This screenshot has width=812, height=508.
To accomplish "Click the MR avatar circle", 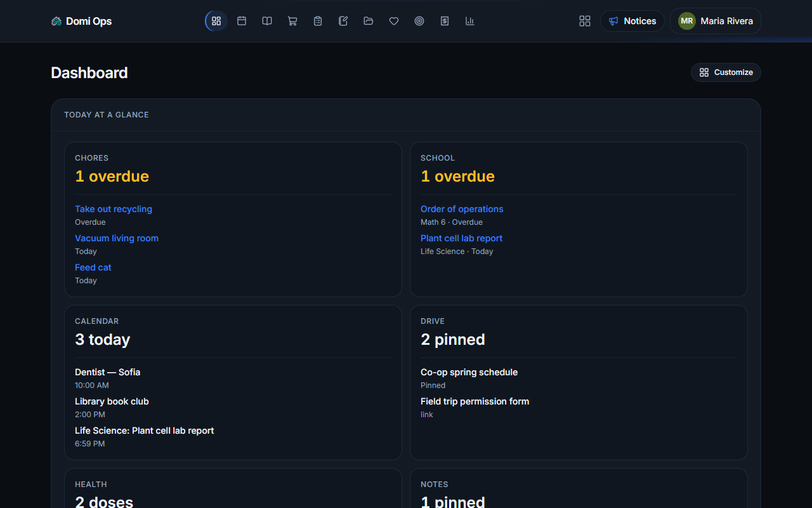I will point(687,21).
